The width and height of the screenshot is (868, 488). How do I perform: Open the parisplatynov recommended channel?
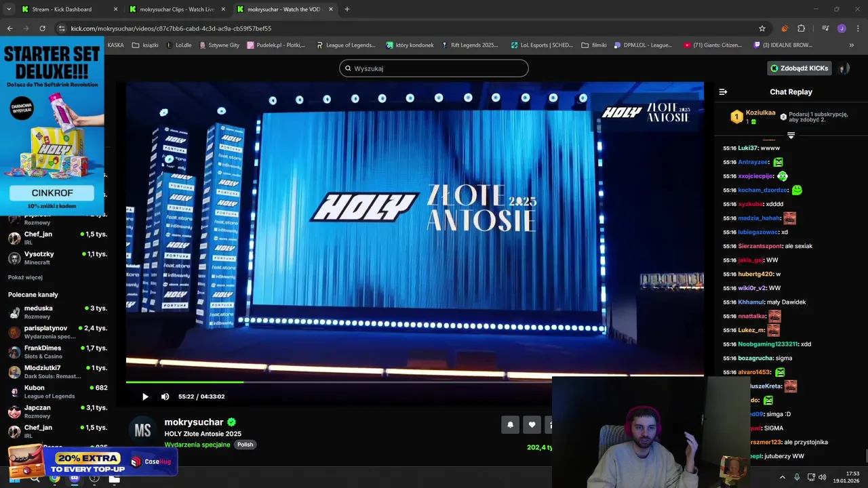tap(58, 331)
